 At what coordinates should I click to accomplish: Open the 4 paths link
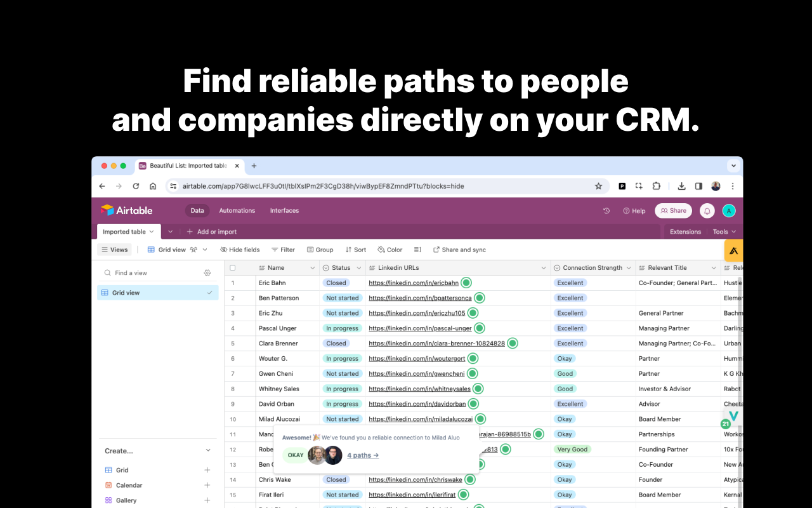(363, 455)
